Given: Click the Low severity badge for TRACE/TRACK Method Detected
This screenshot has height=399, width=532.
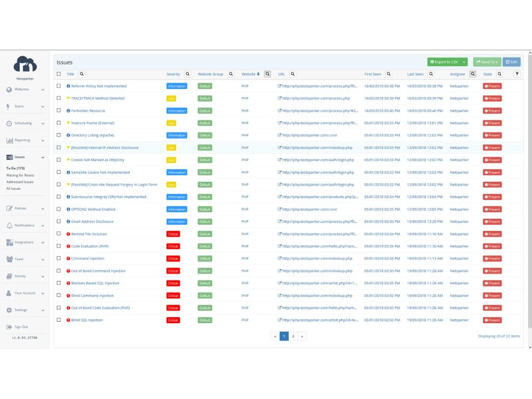Looking at the screenshot, I should 171,99.
